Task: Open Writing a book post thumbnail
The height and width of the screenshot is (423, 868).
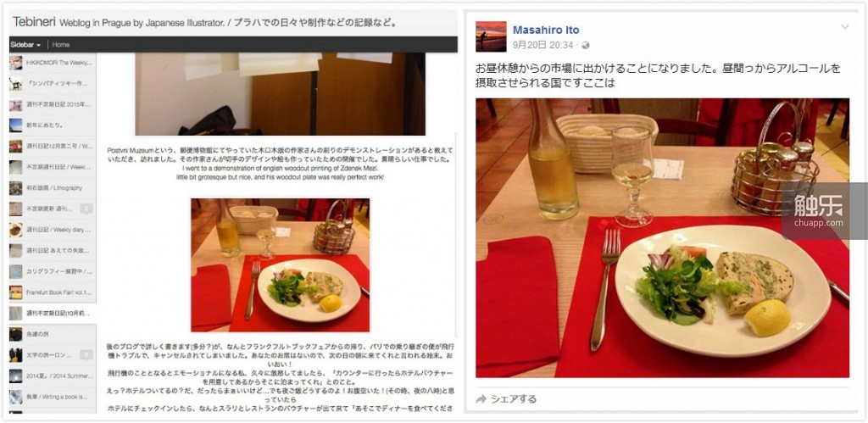Action: tap(16, 397)
